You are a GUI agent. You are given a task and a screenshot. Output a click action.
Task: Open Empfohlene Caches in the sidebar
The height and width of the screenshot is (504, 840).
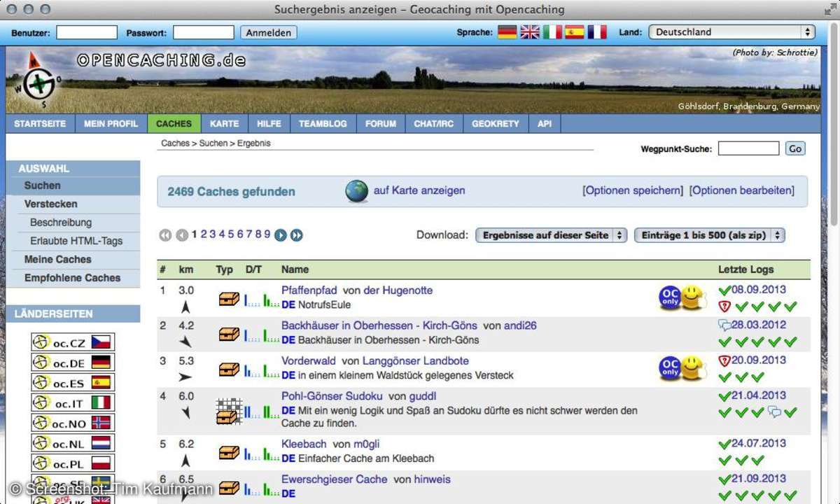[73, 278]
